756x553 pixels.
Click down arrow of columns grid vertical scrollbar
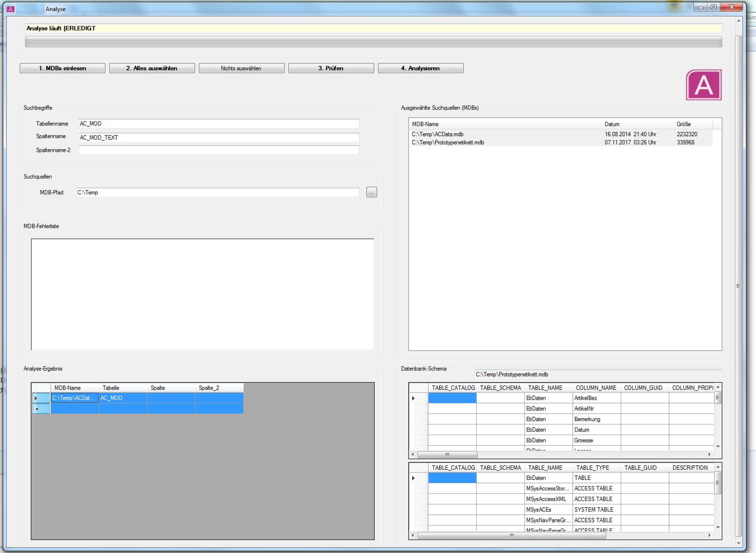[718, 446]
